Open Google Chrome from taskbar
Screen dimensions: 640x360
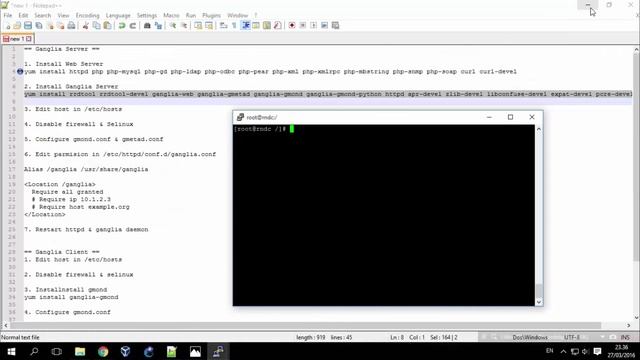pyautogui.click(x=103, y=351)
